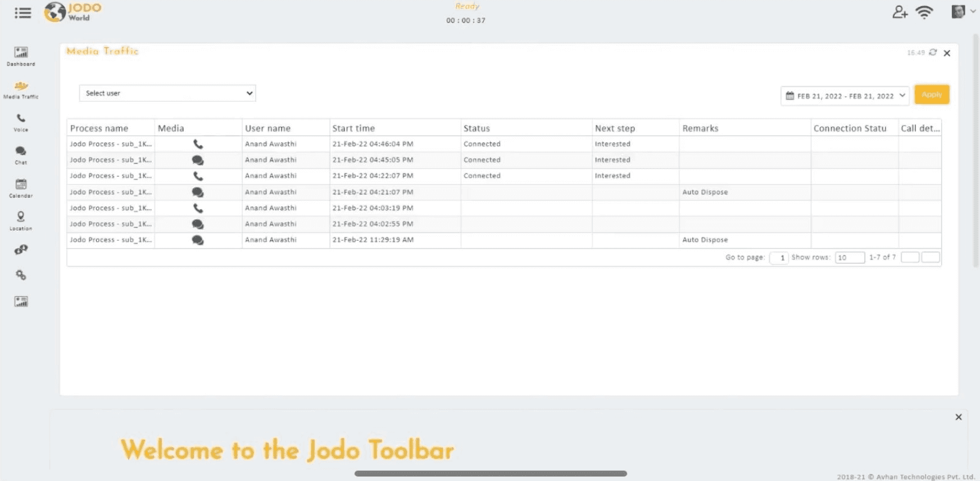
Task: Open the Dashboard sidebar icon
Action: point(21,56)
